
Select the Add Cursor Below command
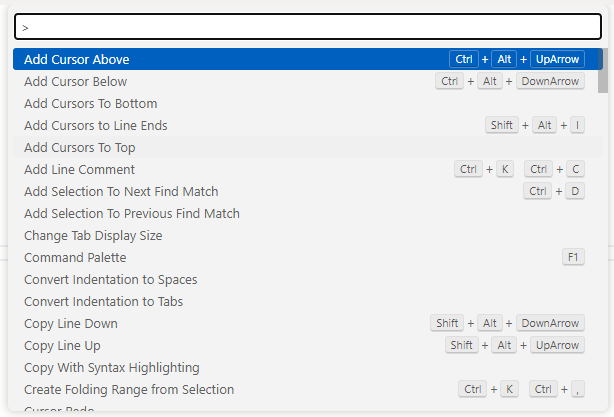[76, 82]
